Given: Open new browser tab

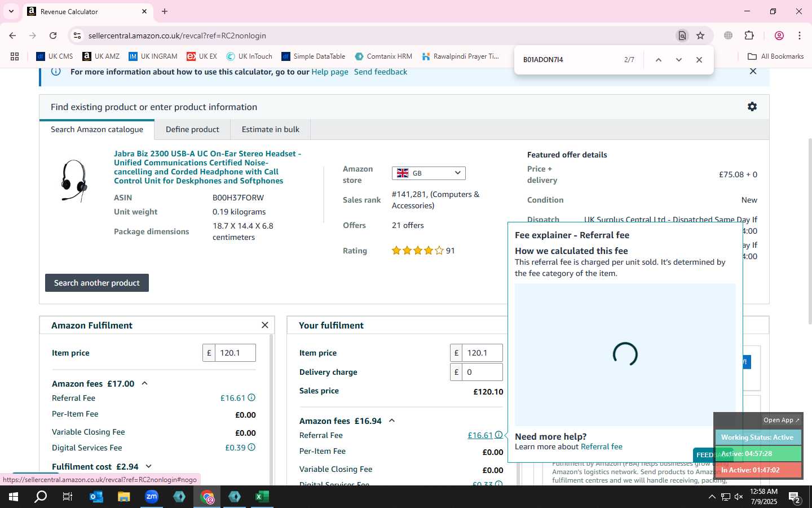Looking at the screenshot, I should coord(165,11).
